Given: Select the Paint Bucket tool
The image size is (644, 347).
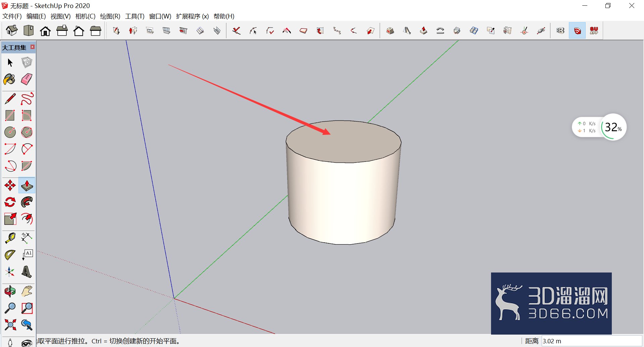Looking at the screenshot, I should click(x=10, y=80).
